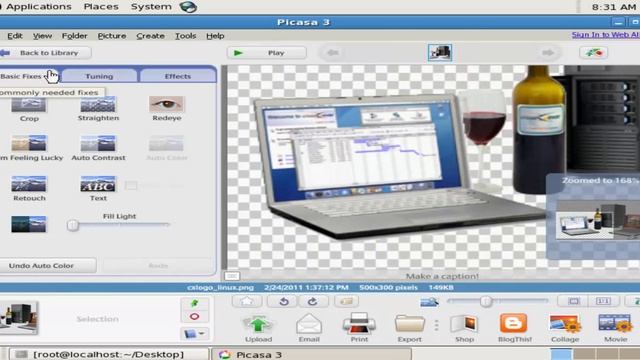Launch the web browser globe icon
The width and height of the screenshot is (640, 360).
188,7
